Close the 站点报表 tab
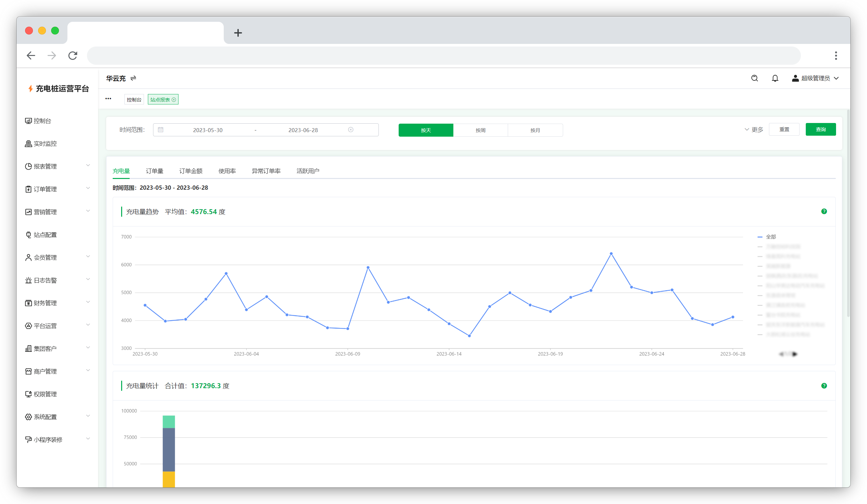The image size is (867, 504). [x=174, y=100]
